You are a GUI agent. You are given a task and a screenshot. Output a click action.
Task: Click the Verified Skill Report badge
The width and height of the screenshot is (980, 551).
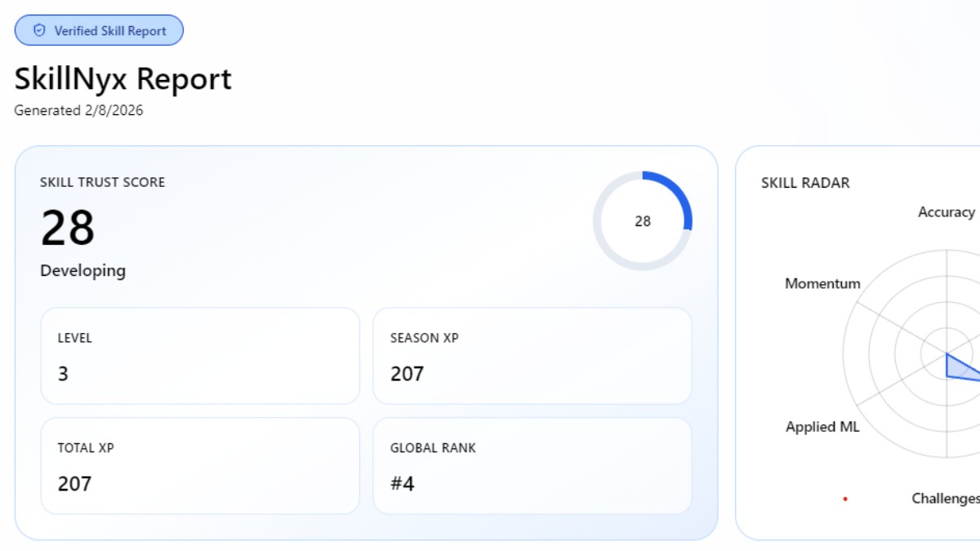pos(99,31)
